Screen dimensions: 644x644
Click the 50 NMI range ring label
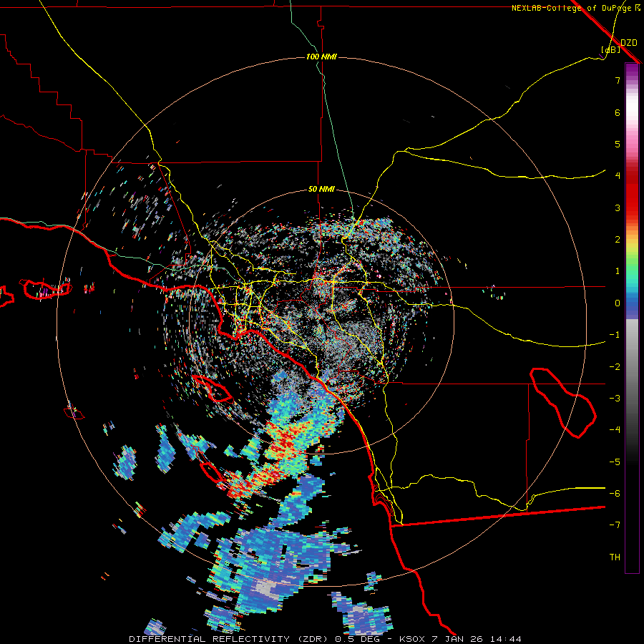point(321,190)
